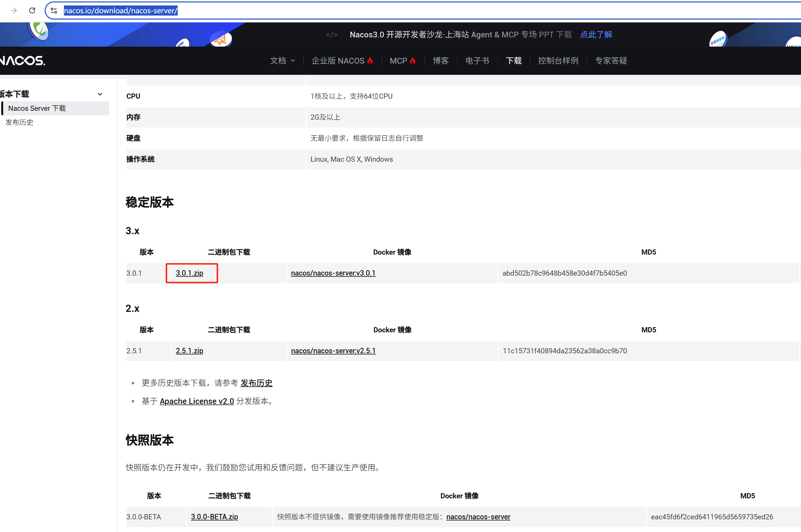Click the flame icon beside 企业版 NACOS

coord(370,61)
